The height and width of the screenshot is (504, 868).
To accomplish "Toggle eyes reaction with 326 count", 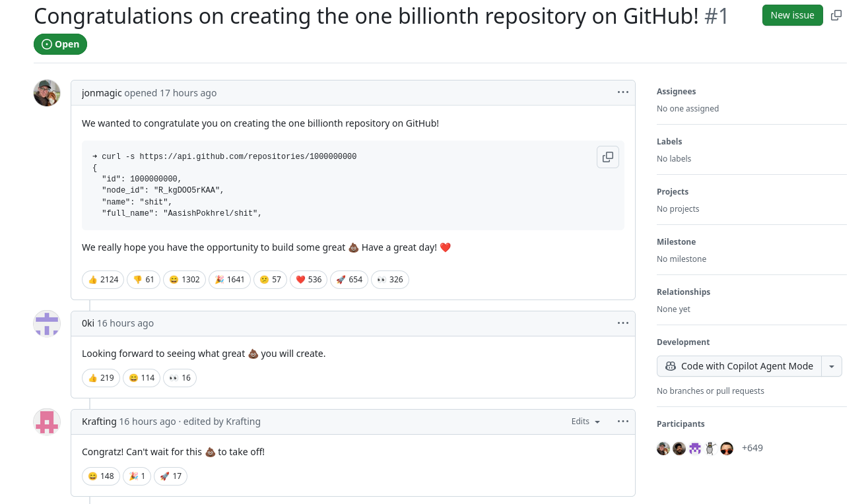I will pos(390,280).
